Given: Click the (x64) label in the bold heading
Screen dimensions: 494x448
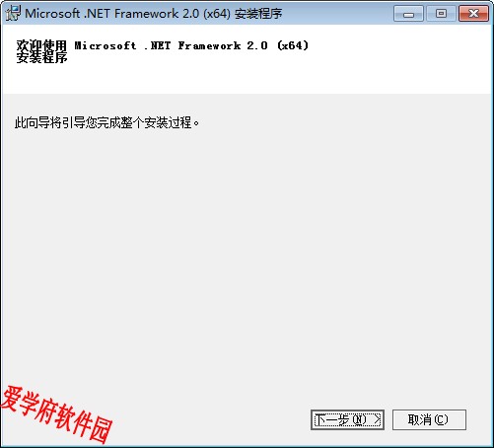Looking at the screenshot, I should pos(293,45).
